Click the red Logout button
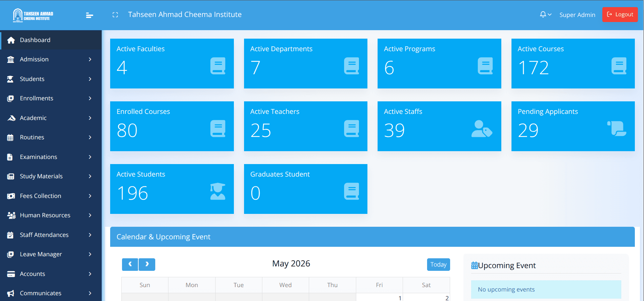Viewport: 644px width, 301px height. point(620,15)
